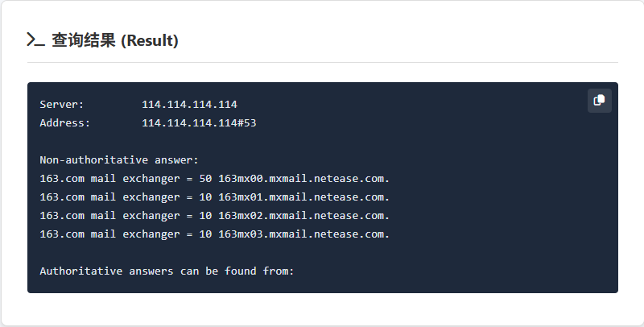Viewport: 644px width, 327px height.
Task: Click "163.com" in the last MX record
Action: pyautogui.click(x=62, y=234)
